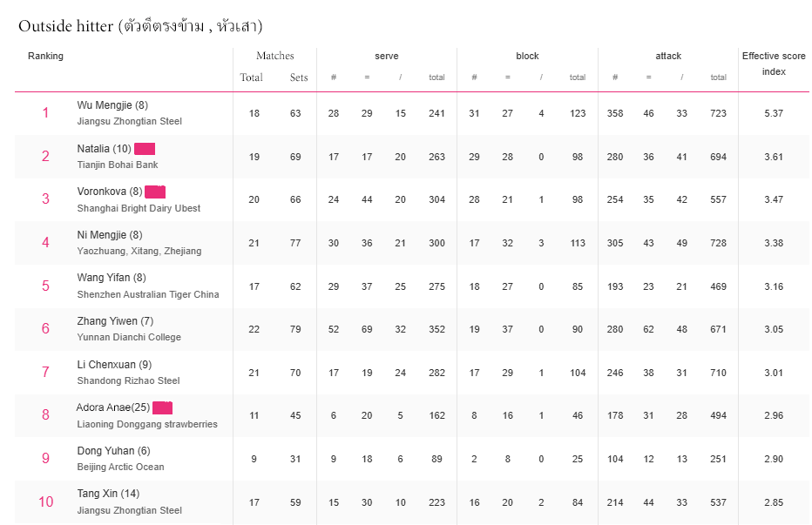The width and height of the screenshot is (812, 525).
Task: Open the Shanghai Bright Dairy Ubest team
Action: (x=139, y=208)
